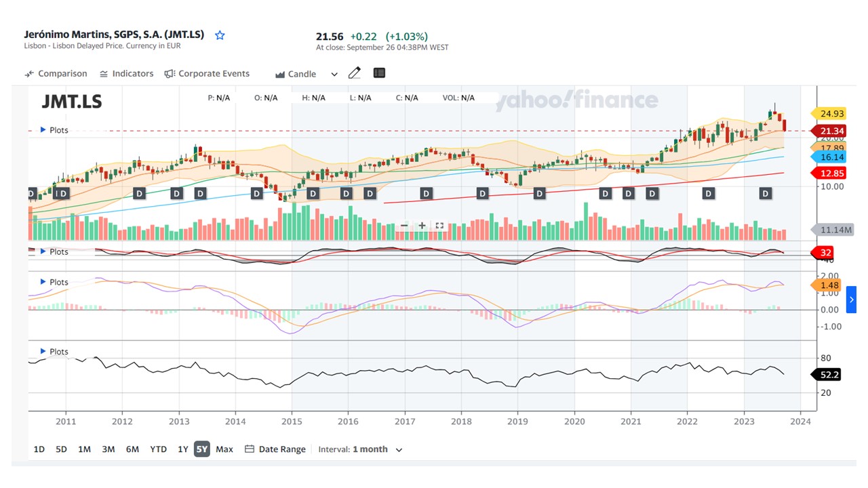
Task: Open the Indicators menu
Action: click(126, 74)
